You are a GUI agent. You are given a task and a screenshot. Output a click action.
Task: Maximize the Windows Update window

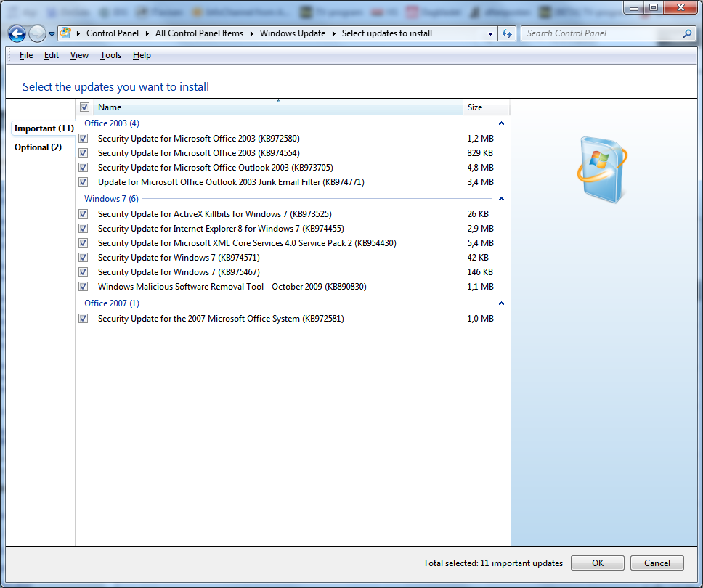654,7
